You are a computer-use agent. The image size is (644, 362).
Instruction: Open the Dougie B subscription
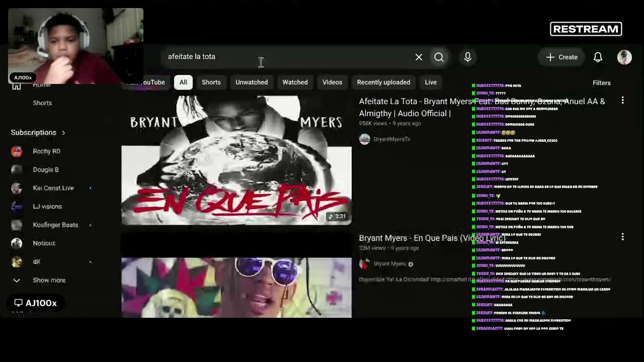click(x=46, y=170)
